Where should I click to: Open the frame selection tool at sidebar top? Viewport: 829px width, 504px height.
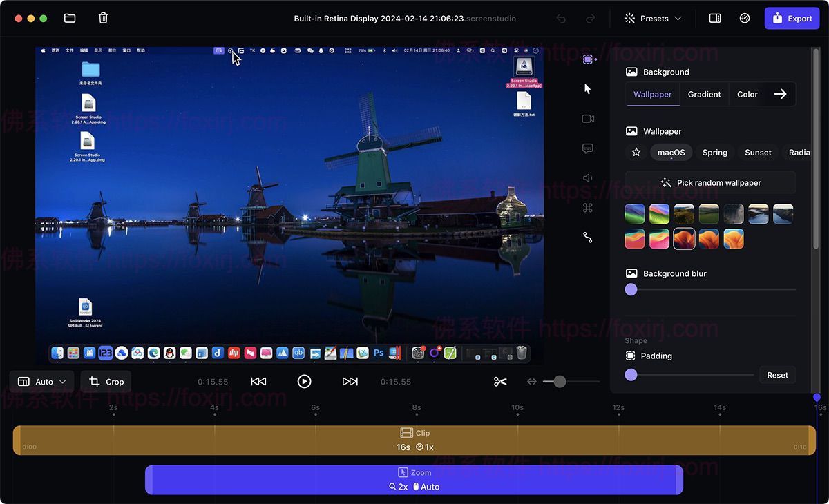pos(587,59)
